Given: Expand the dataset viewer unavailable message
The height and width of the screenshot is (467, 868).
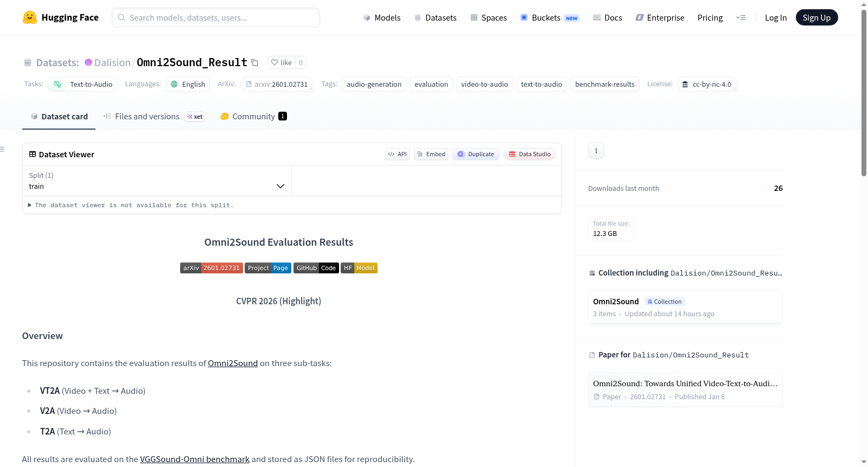Looking at the screenshot, I should [x=131, y=205].
